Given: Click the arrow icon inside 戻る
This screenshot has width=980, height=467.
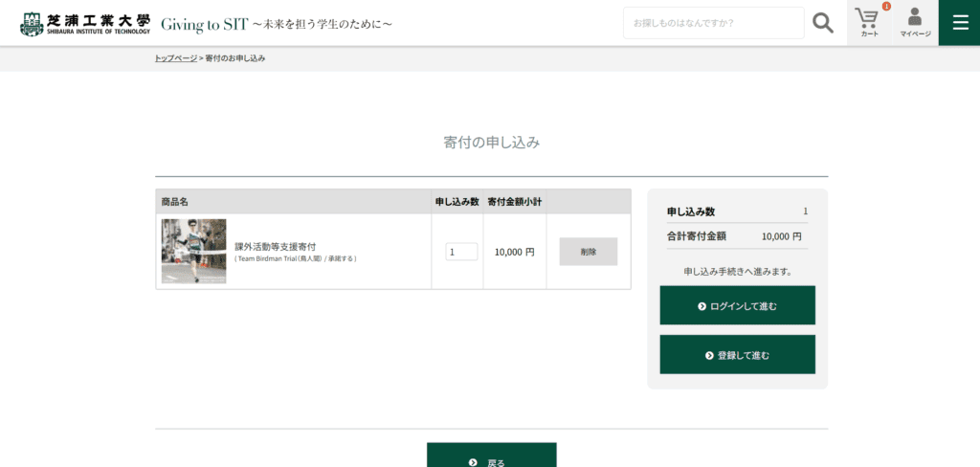Looking at the screenshot, I should coord(473,462).
